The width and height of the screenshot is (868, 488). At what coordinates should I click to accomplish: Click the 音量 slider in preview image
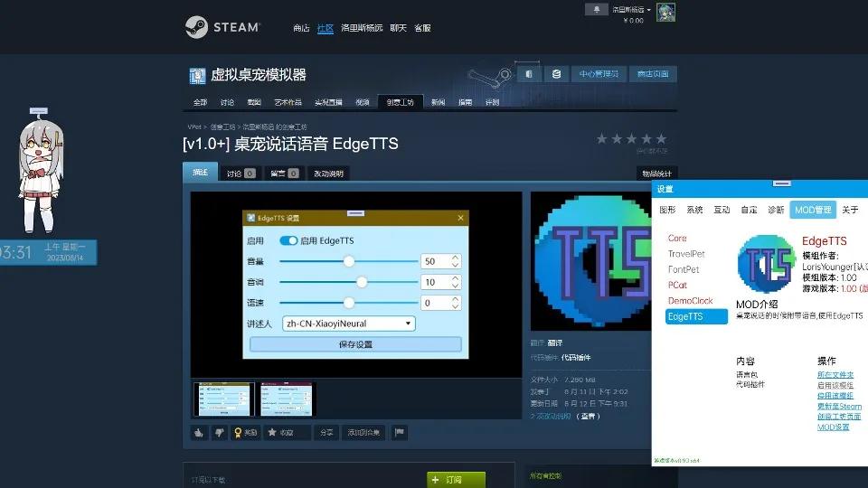point(348,261)
